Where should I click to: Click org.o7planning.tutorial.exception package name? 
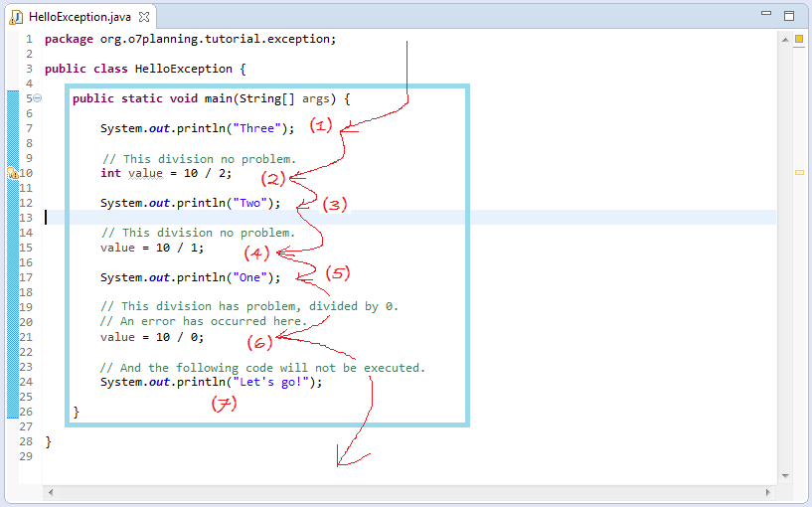click(218, 40)
